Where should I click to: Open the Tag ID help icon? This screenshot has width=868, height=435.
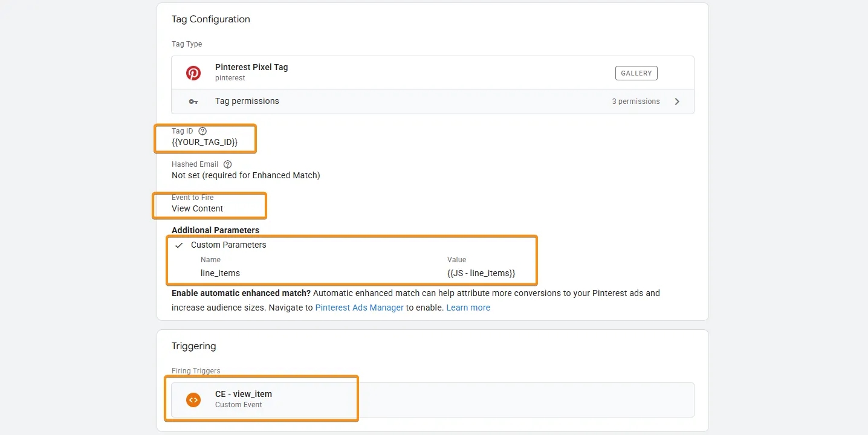pyautogui.click(x=202, y=131)
